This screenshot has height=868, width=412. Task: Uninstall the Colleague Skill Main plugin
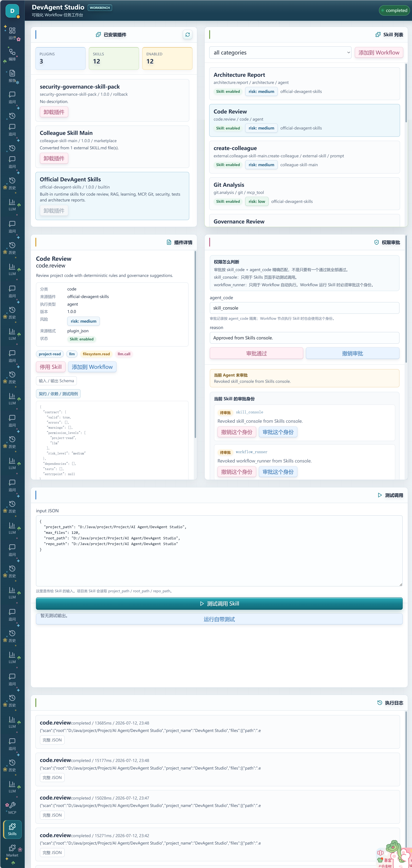pyautogui.click(x=54, y=158)
